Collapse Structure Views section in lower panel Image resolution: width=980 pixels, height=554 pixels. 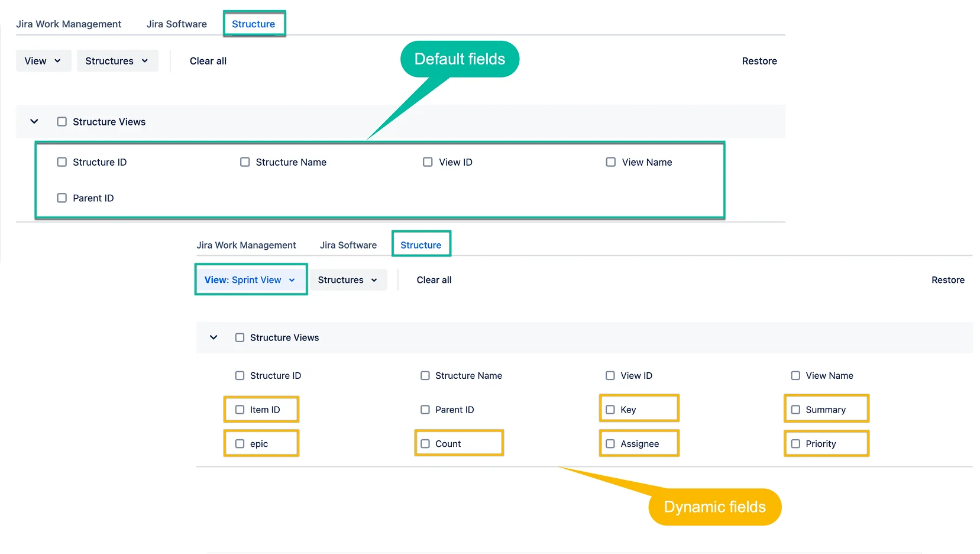tap(214, 337)
